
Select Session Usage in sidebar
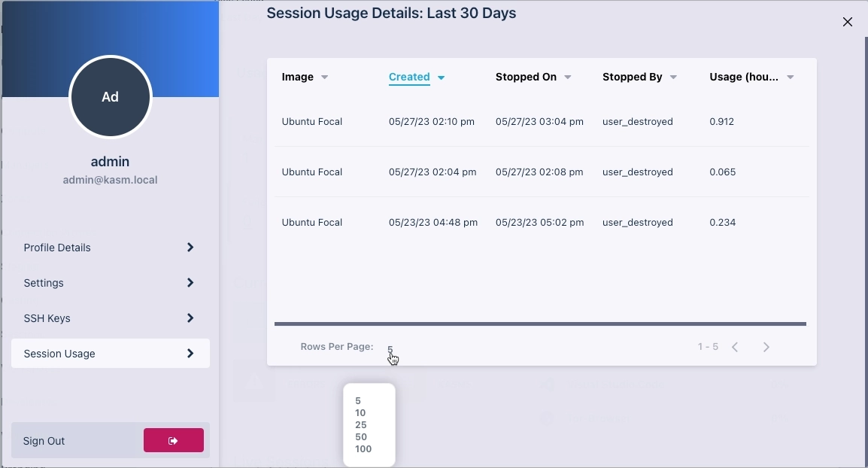[x=110, y=354]
